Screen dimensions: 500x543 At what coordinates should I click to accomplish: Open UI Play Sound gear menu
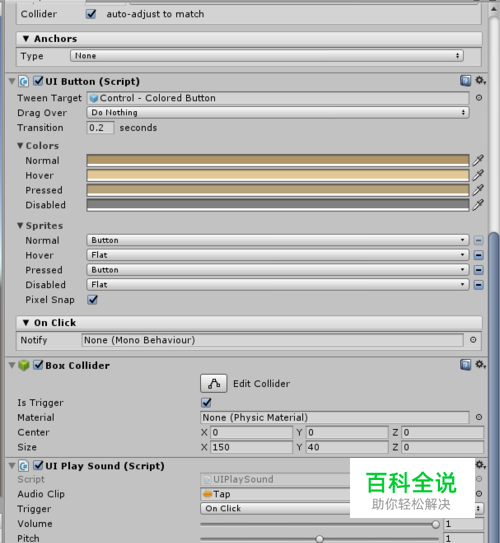tap(481, 464)
